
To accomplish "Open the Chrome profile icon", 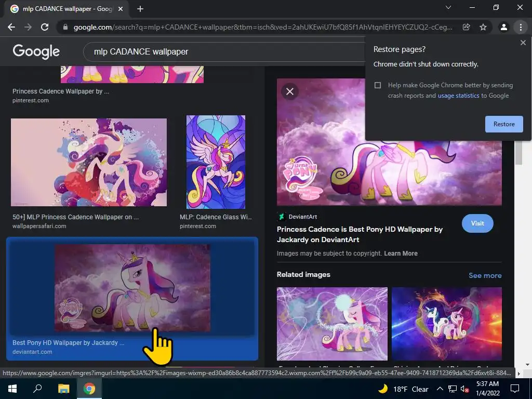I will [x=504, y=27].
